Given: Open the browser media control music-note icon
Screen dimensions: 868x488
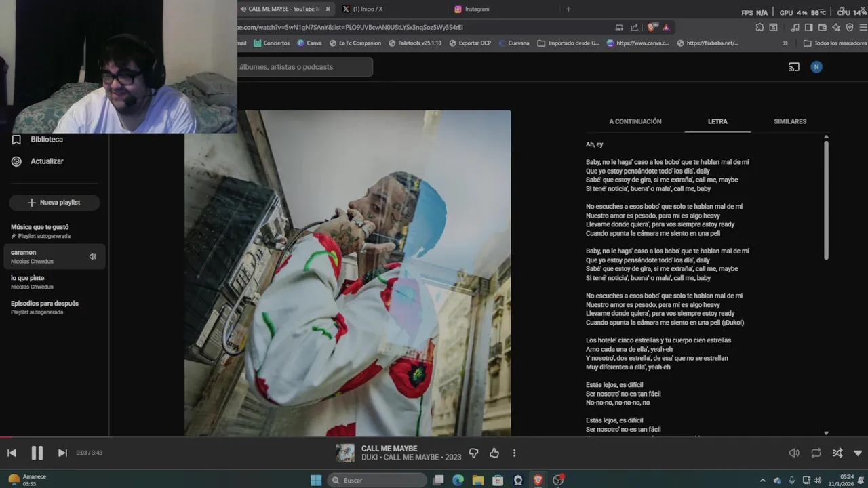Looking at the screenshot, I should pos(795,28).
